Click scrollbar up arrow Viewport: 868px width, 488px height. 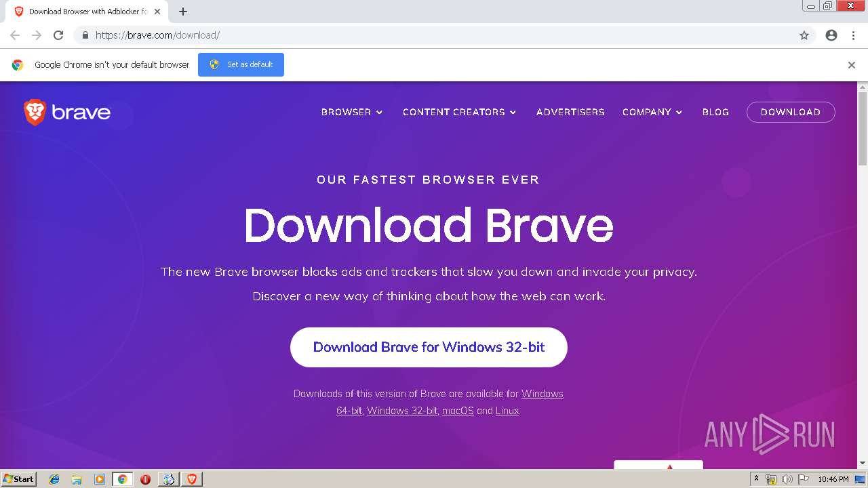coord(863,87)
